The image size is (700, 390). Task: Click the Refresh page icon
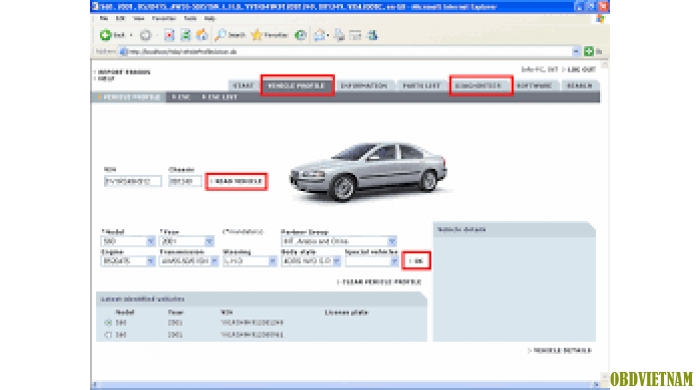[x=185, y=35]
